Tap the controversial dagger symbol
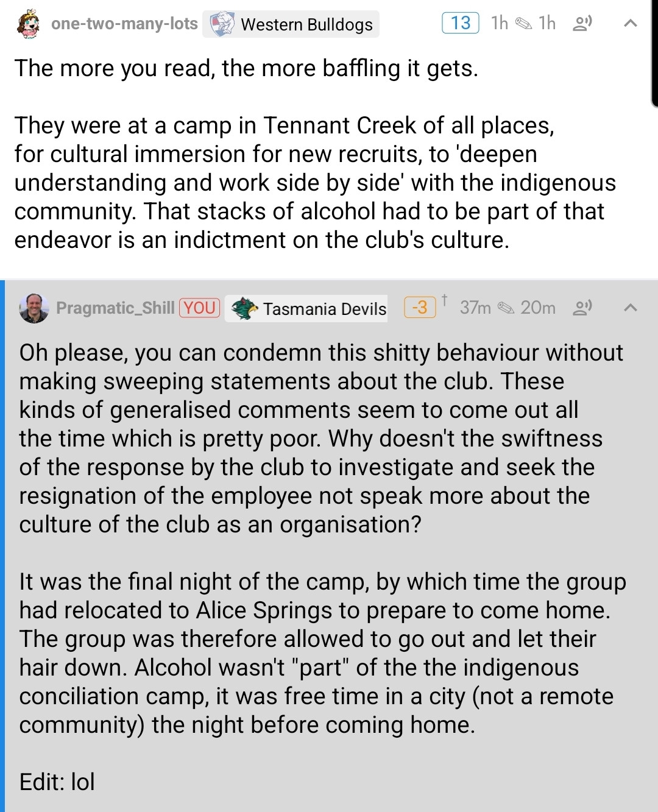The width and height of the screenshot is (658, 812). click(x=445, y=299)
